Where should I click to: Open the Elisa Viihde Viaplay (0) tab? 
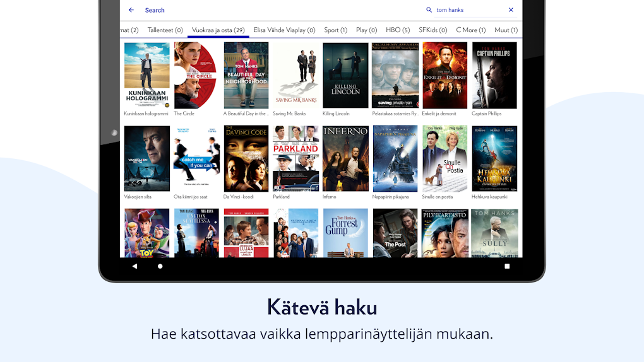point(284,30)
